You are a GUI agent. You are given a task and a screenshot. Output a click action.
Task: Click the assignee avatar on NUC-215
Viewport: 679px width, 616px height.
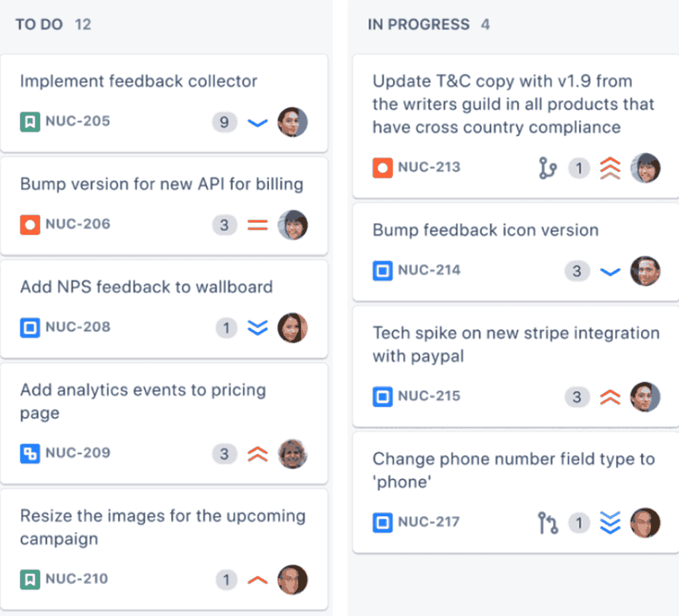645,396
